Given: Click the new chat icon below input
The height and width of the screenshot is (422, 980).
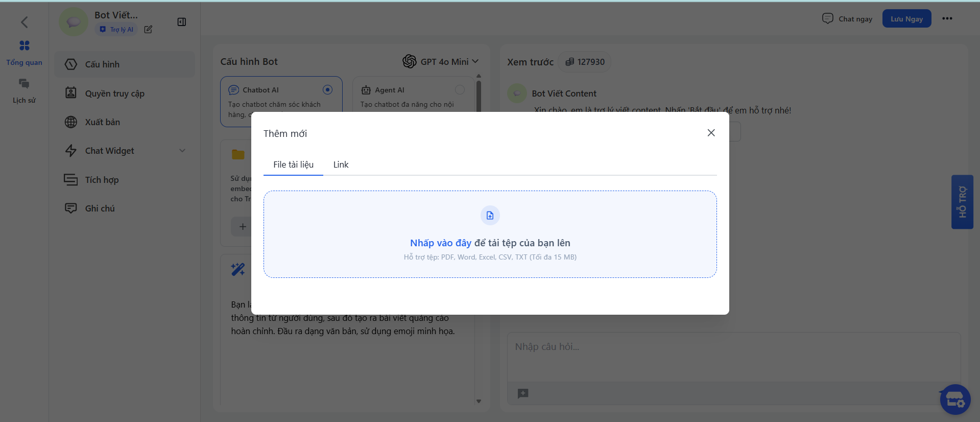Looking at the screenshot, I should click(523, 393).
